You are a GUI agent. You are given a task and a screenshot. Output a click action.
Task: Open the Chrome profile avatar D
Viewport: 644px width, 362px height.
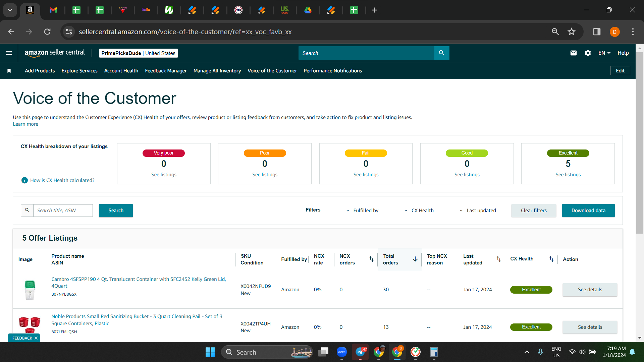pyautogui.click(x=614, y=32)
